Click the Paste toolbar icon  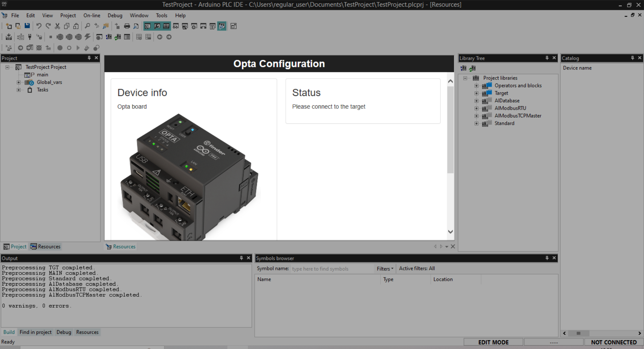(76, 26)
